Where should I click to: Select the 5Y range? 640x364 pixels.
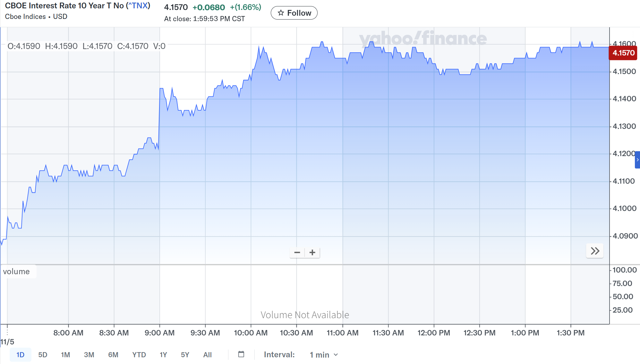[x=185, y=355]
